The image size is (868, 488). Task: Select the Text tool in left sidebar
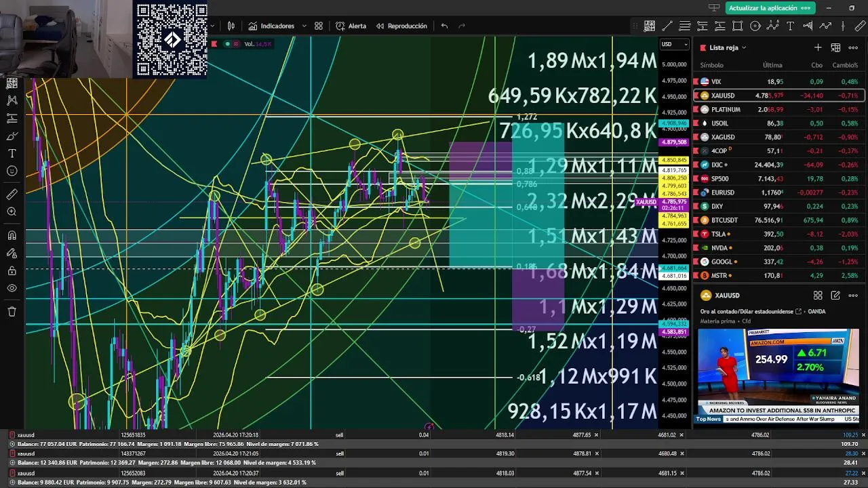[12, 153]
